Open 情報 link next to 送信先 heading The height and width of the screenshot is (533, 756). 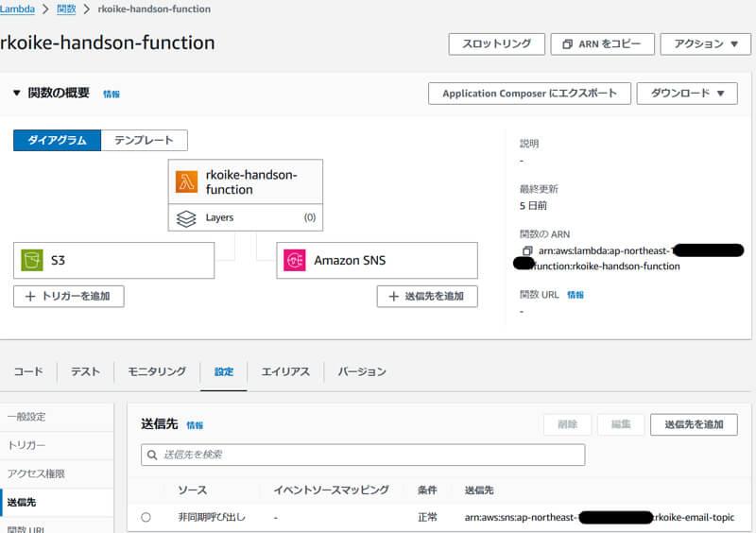pos(195,425)
